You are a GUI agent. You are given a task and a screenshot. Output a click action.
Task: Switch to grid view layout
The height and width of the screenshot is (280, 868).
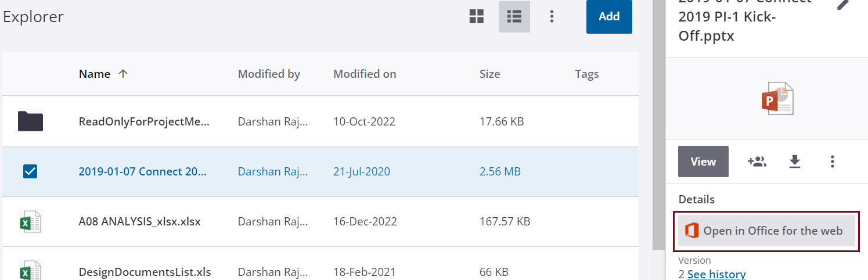pos(477,17)
